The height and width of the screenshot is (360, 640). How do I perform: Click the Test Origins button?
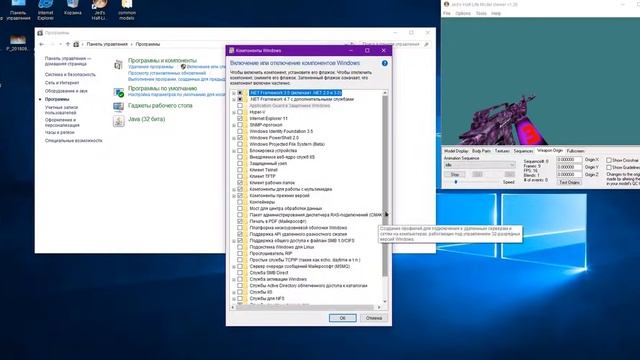point(569,182)
